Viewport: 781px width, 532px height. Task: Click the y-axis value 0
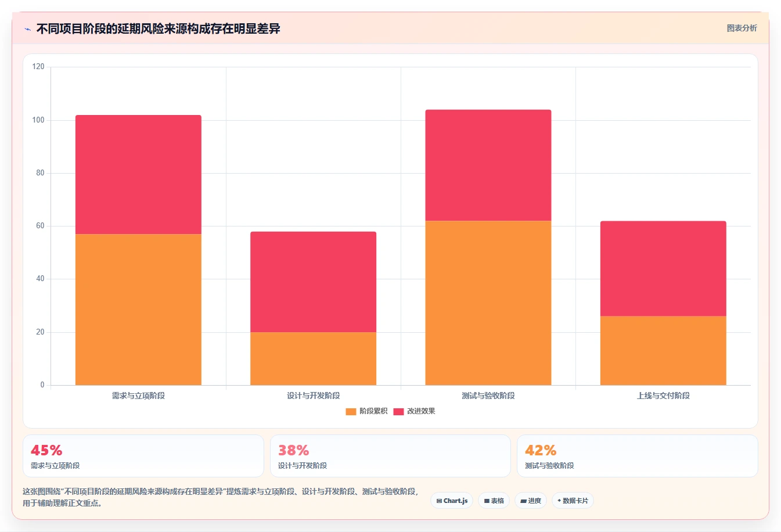point(42,385)
